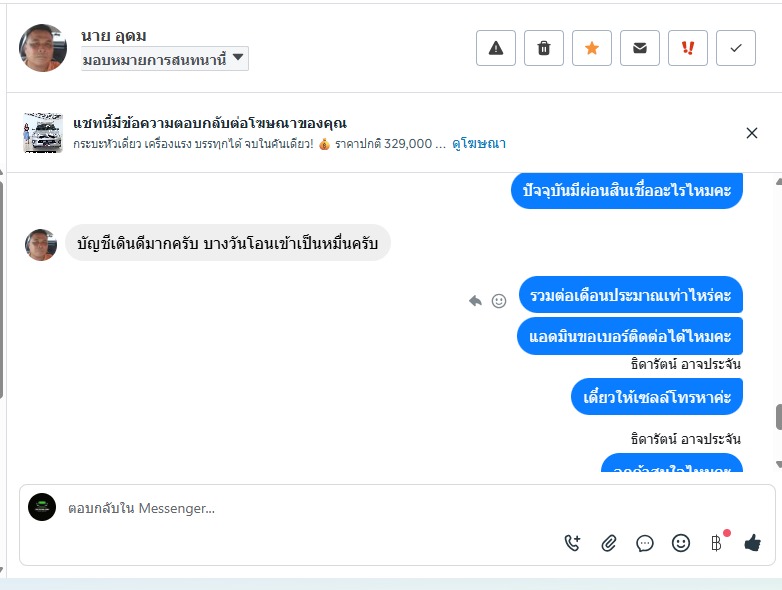The image size is (782, 590).
Task: Mark the chat as unread with envelope icon
Action: point(640,48)
